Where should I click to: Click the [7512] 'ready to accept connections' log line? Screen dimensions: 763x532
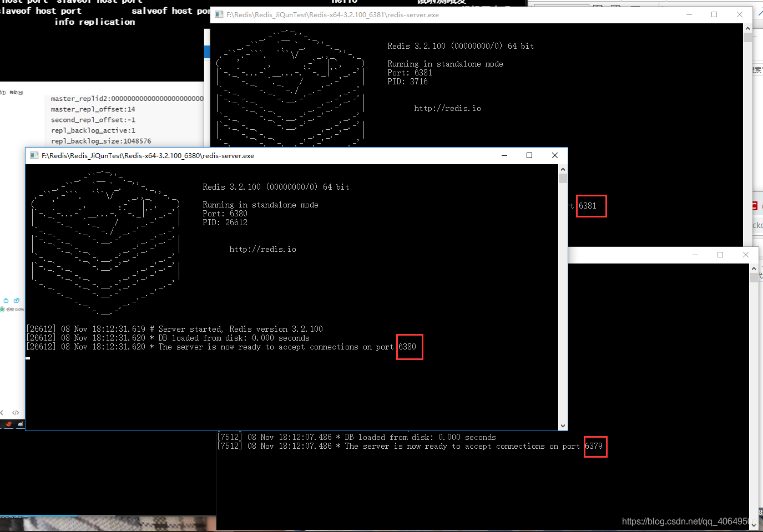410,446
